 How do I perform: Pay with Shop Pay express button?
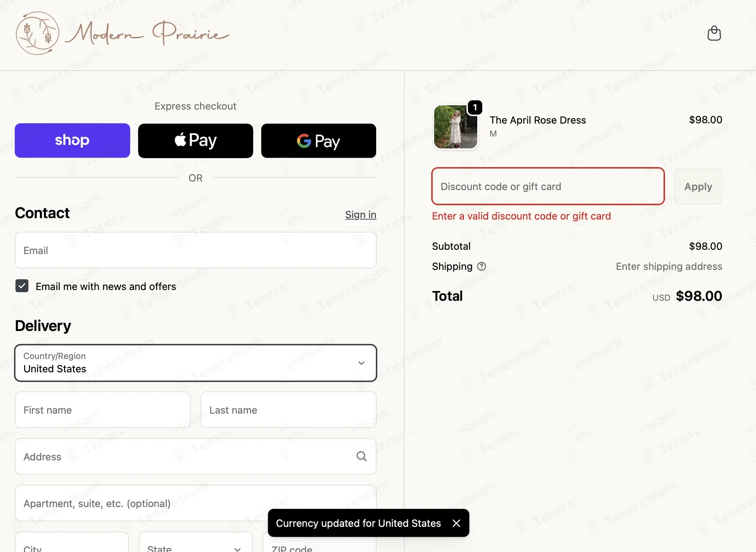pos(72,141)
